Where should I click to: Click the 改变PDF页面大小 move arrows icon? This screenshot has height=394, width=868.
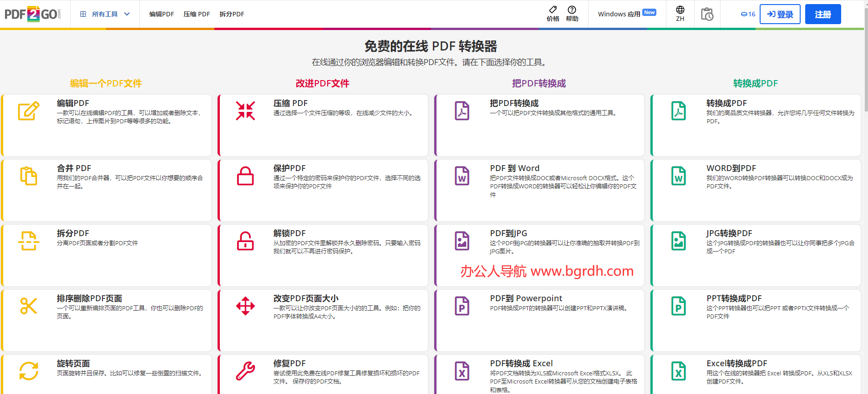point(245,306)
